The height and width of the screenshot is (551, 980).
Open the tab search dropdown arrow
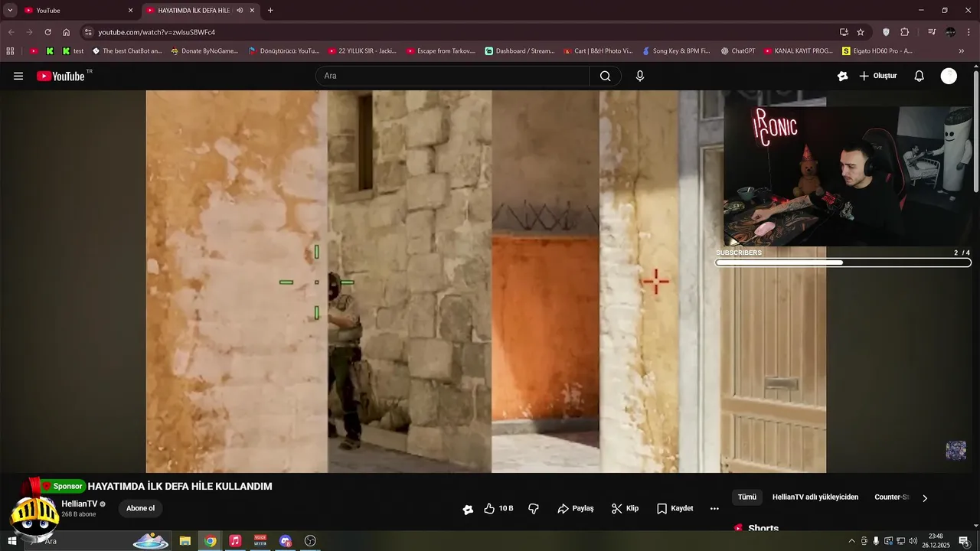[x=10, y=11]
